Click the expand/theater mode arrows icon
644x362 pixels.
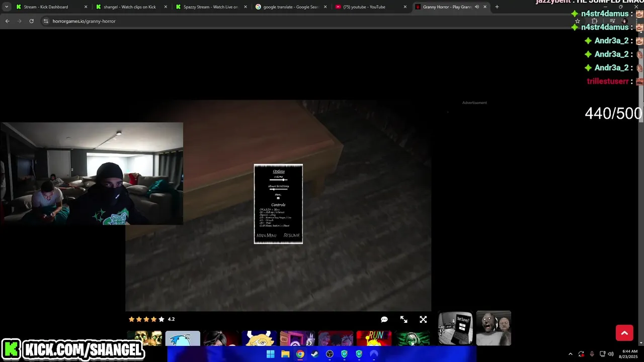(x=404, y=319)
